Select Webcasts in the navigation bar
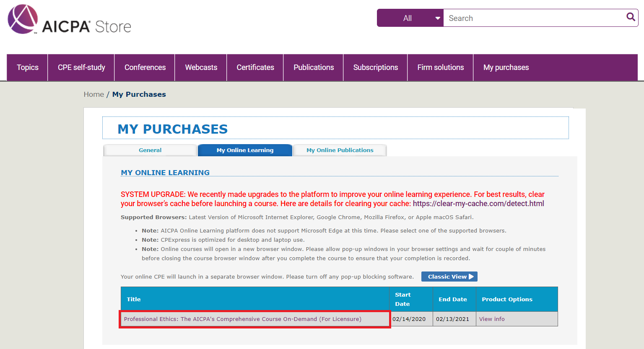Screen dimensions: 644x349 tap(201, 67)
